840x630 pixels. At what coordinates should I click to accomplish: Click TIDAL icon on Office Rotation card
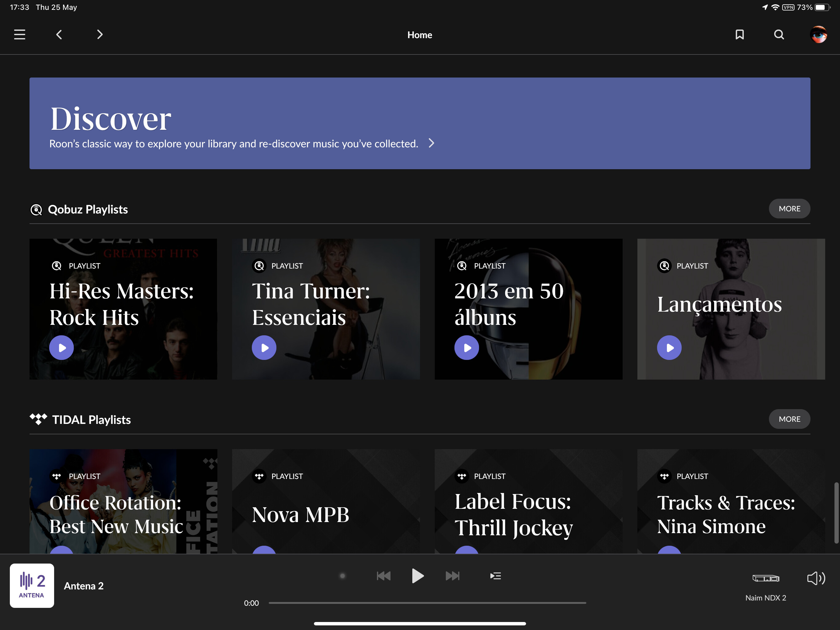pyautogui.click(x=57, y=476)
